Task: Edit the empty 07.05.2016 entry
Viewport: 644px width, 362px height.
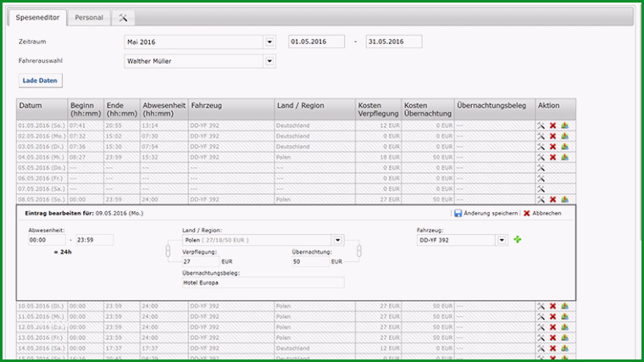Action: (x=541, y=189)
